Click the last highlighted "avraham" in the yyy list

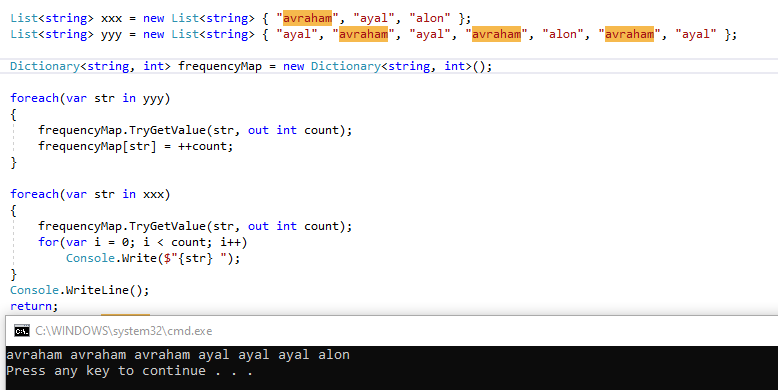[629, 34]
